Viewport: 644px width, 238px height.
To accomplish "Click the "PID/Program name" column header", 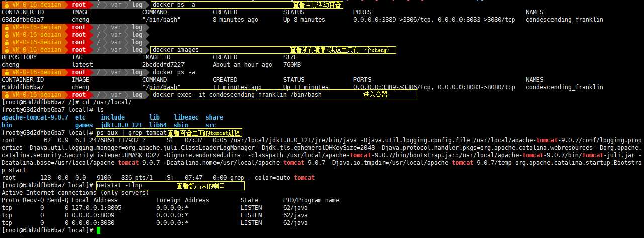I will pos(311,200).
